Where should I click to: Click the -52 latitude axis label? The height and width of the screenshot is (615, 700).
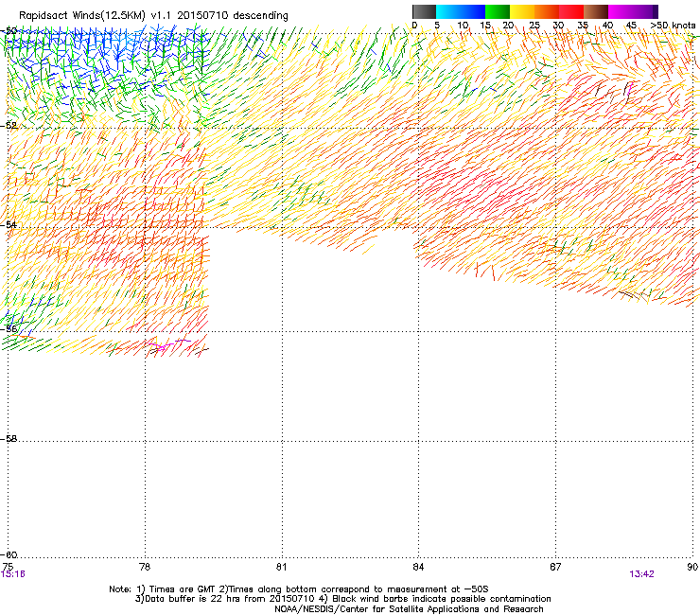pos(9,126)
